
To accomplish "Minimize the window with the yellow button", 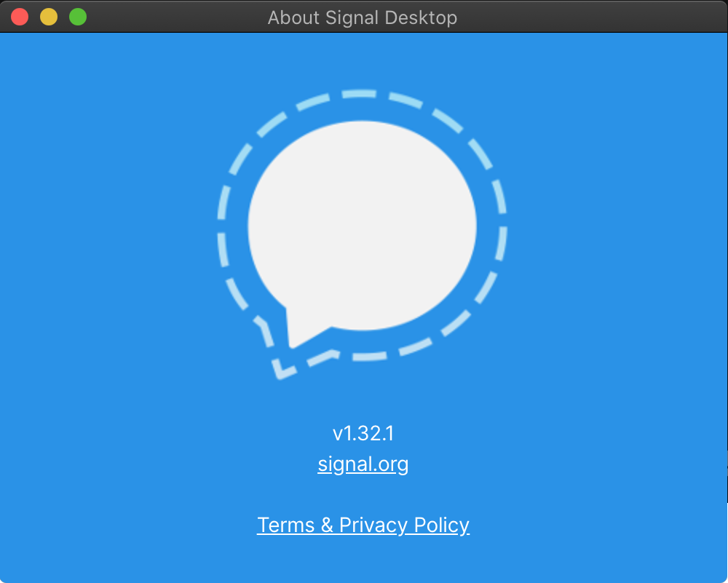I will [x=49, y=17].
